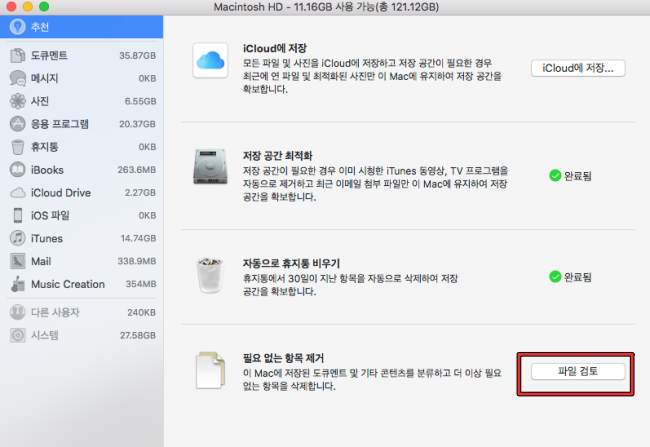Screen dimensions: 650x447
Task: Click the 사진 flower icon
Action: 17,101
